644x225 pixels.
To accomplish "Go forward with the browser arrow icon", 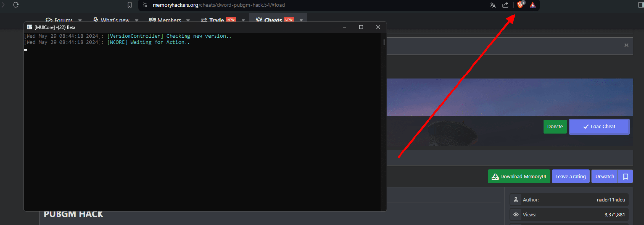I will pyautogui.click(x=4, y=5).
